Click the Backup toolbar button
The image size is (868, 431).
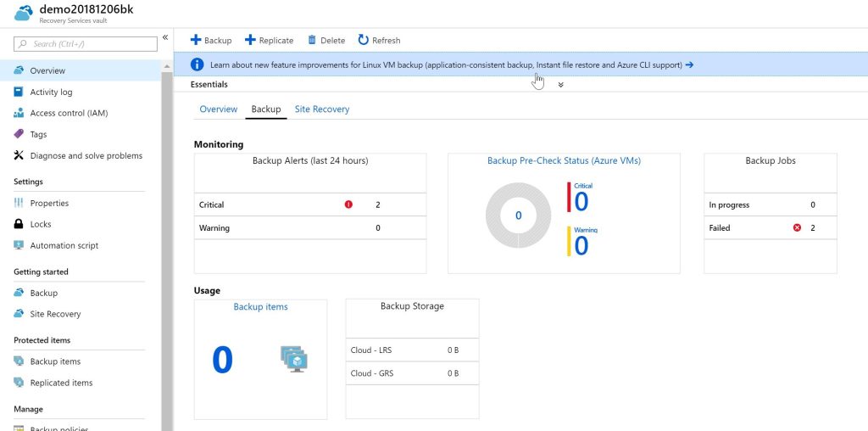coord(211,40)
